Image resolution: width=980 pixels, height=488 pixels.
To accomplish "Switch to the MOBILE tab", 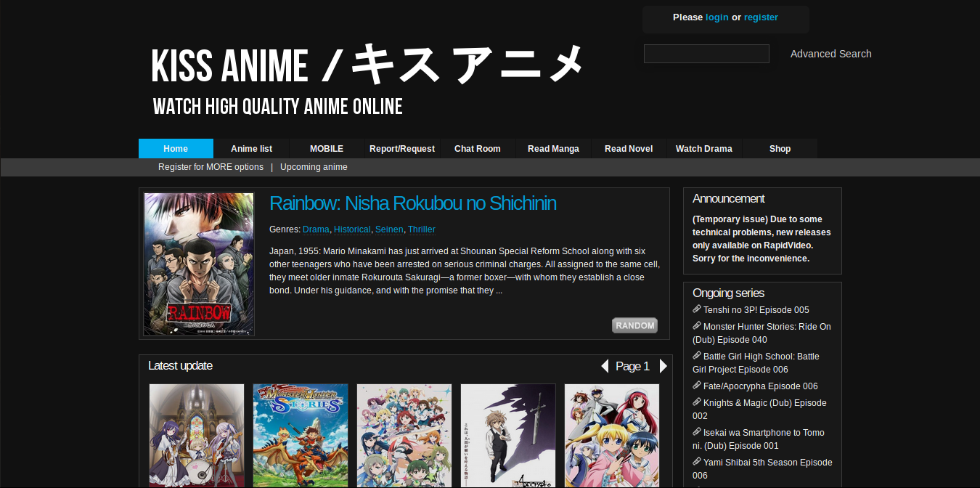I will pos(327,148).
